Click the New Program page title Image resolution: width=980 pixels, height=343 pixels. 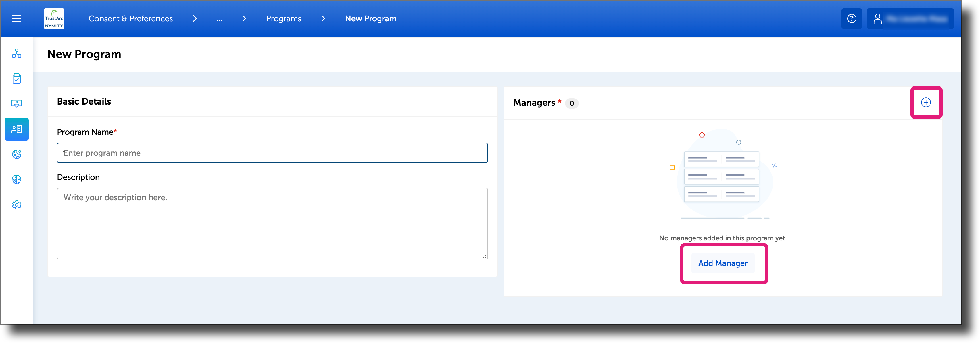click(x=84, y=54)
